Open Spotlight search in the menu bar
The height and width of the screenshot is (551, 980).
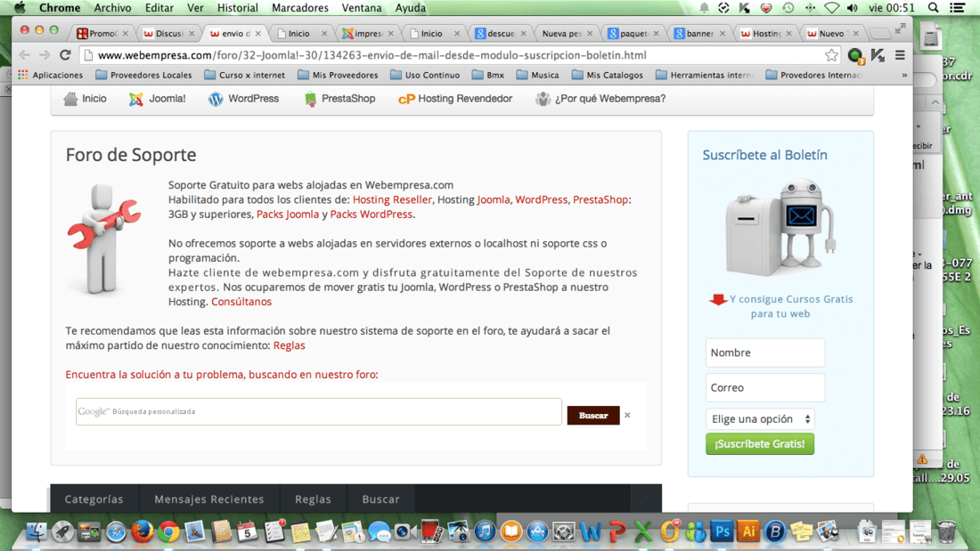[933, 7]
